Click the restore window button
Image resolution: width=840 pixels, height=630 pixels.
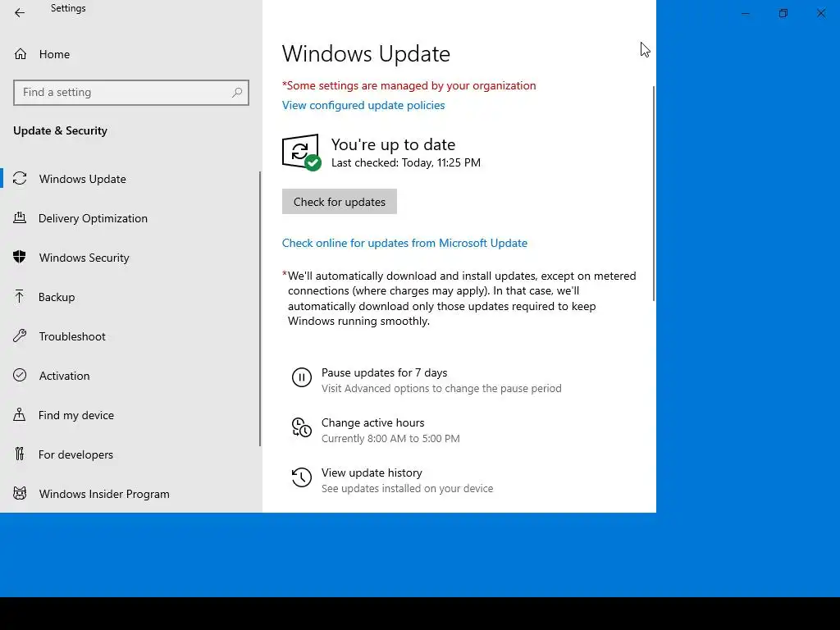[x=783, y=13]
